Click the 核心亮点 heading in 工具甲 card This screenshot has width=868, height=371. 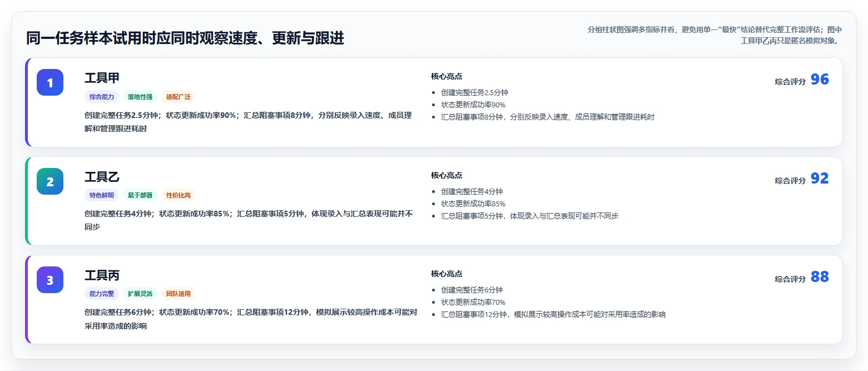447,76
